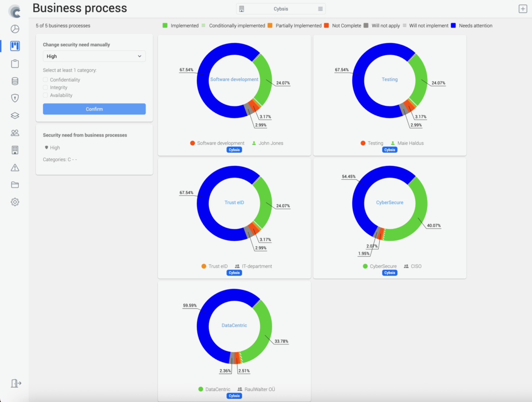Open settings gear in sidebar
532x402 pixels.
(x=15, y=202)
